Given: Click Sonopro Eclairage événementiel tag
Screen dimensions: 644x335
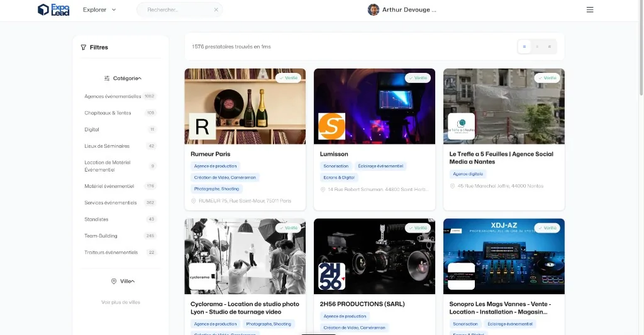Looking at the screenshot, I should (x=509, y=324).
